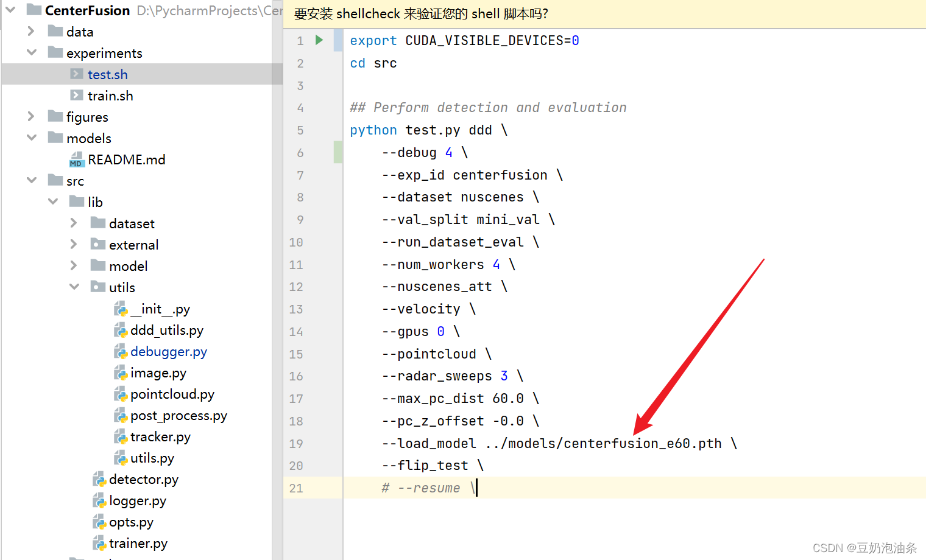This screenshot has width=926, height=560.
Task: Click the image.py Python file icon
Action: [x=120, y=373]
